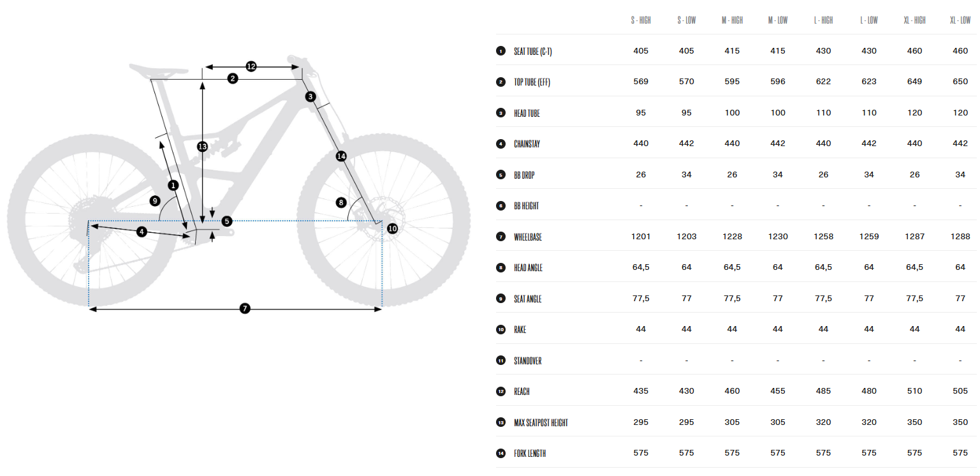980x476 pixels.
Task: Click marker 10 at the front wheel axle
Action: tap(392, 228)
